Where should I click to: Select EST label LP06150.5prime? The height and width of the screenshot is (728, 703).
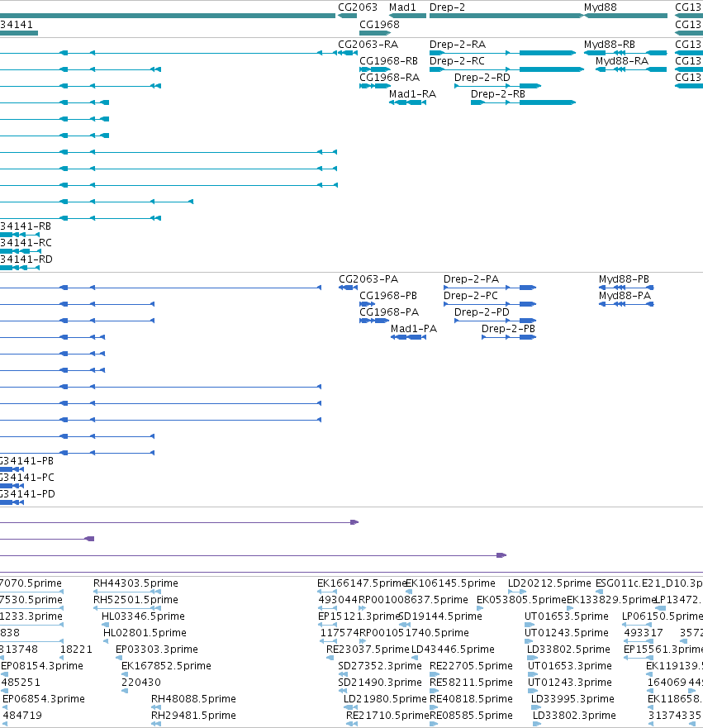(663, 616)
